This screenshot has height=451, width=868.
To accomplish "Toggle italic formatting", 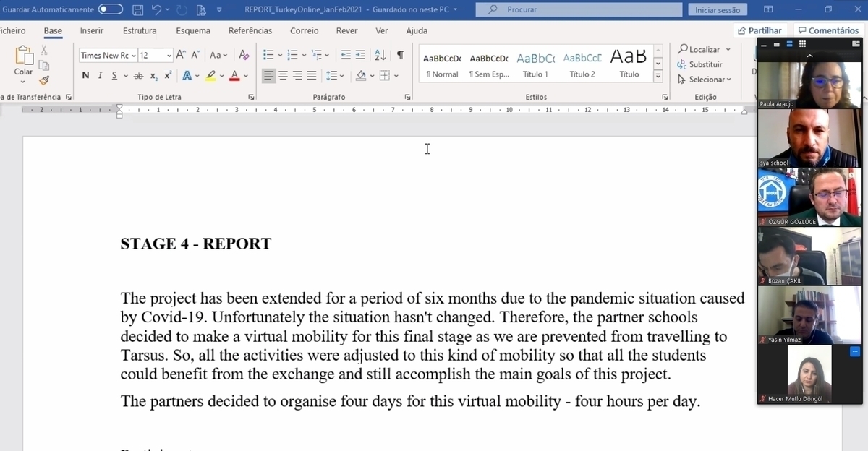I will click(100, 76).
